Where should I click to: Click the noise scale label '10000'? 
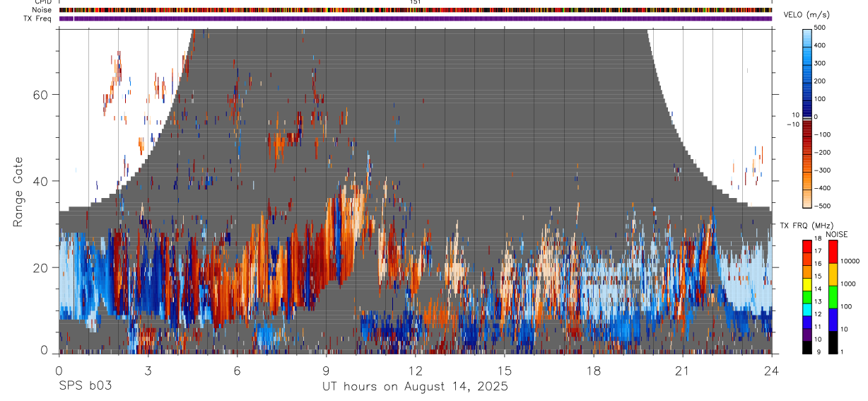[x=850, y=261]
